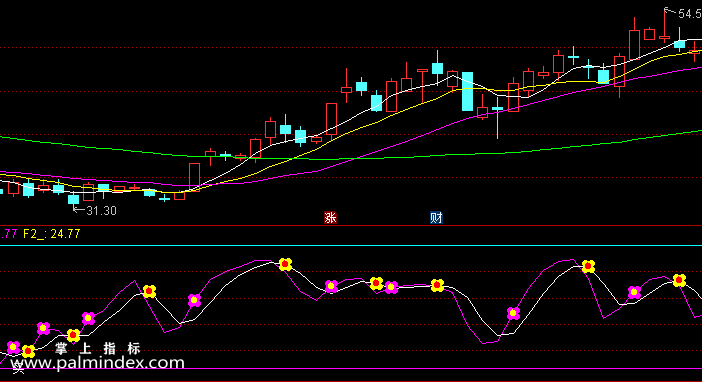
Task: Click the F2_: 24.77 indicator readout
Action: pyautogui.click(x=51, y=234)
